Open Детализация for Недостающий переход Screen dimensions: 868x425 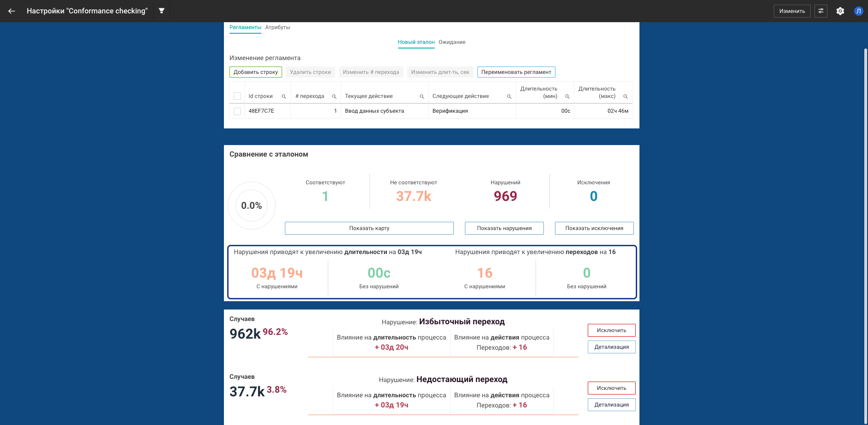coord(611,405)
